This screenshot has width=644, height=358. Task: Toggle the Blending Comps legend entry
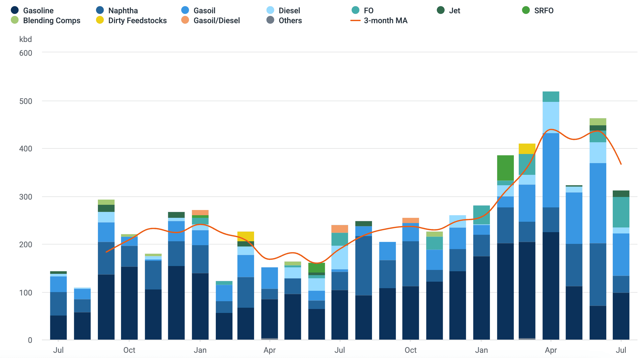click(46, 20)
